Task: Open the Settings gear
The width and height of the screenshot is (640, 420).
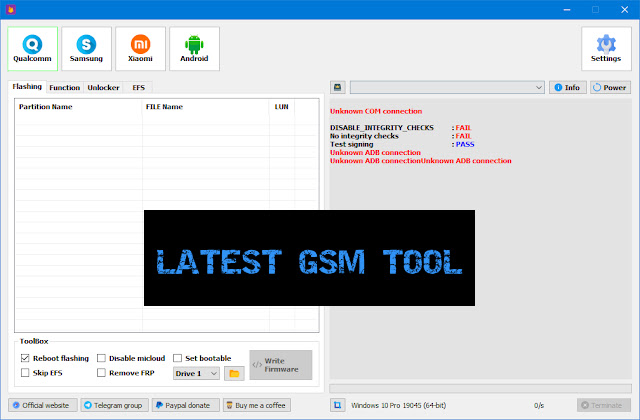Action: click(606, 49)
